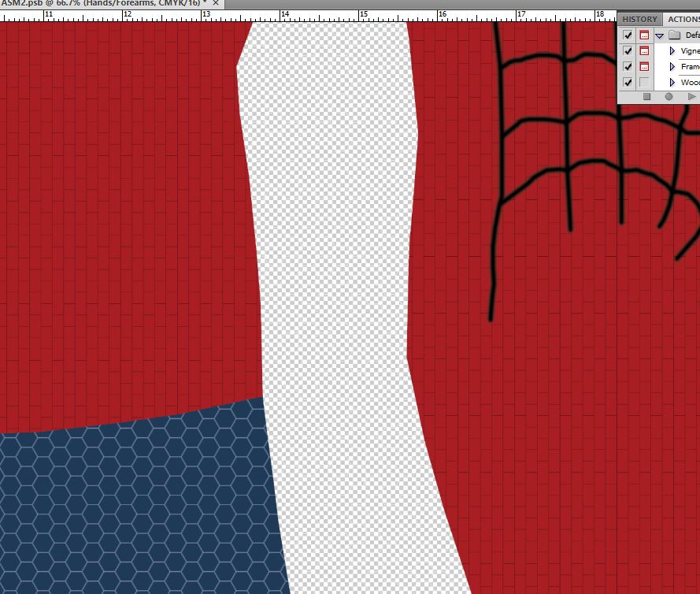Toggle the Wood action checkmark

click(628, 82)
